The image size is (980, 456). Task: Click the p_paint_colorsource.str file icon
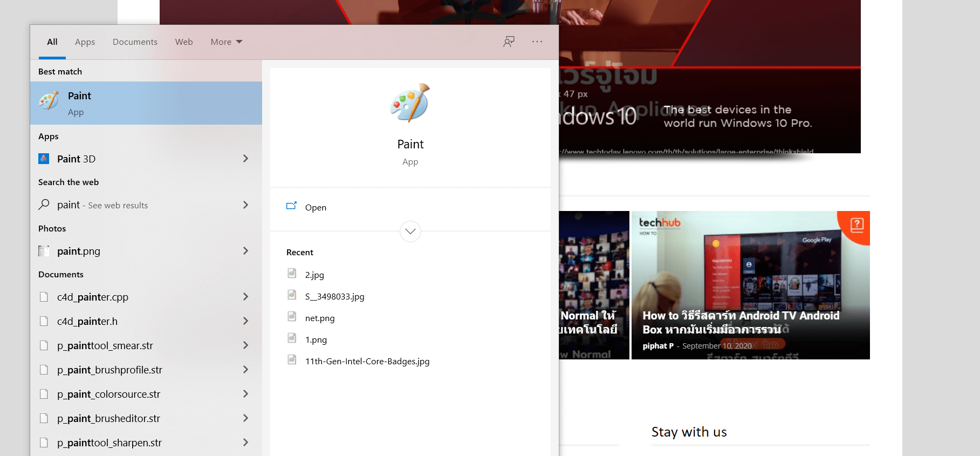(x=44, y=394)
